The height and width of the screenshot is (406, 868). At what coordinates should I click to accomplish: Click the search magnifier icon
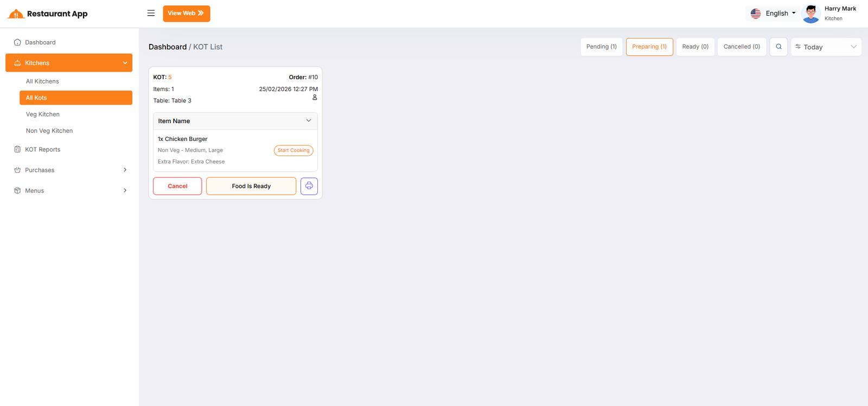coord(778,47)
